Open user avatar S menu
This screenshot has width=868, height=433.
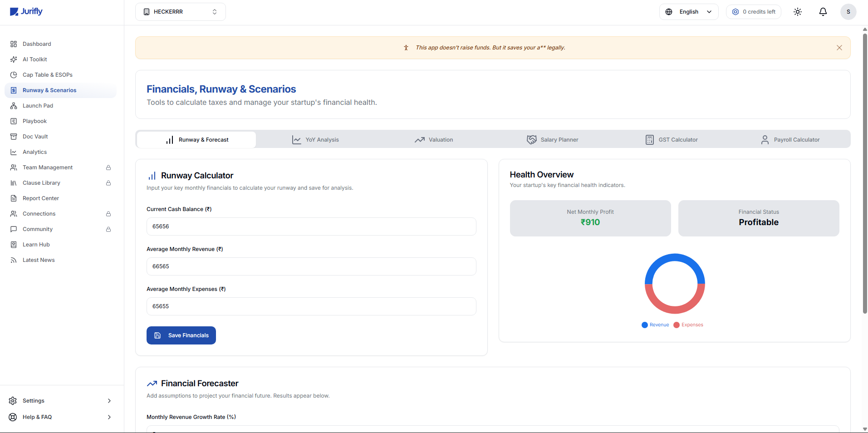tap(848, 12)
